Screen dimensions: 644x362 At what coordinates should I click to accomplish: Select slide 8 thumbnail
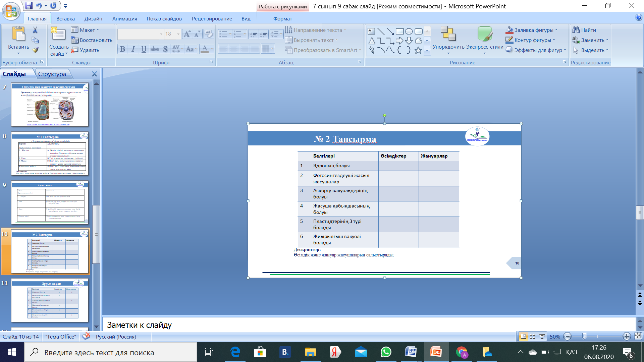(x=50, y=154)
